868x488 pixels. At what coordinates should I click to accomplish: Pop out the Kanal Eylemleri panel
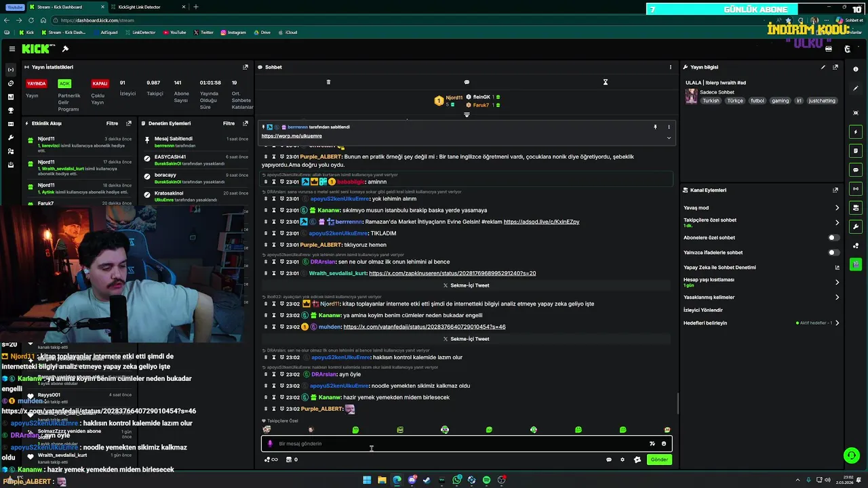[x=835, y=190]
